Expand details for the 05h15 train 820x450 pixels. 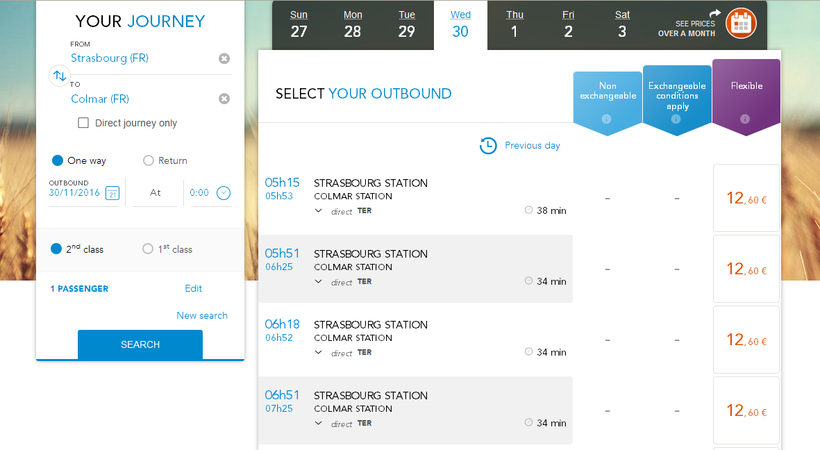pos(318,210)
